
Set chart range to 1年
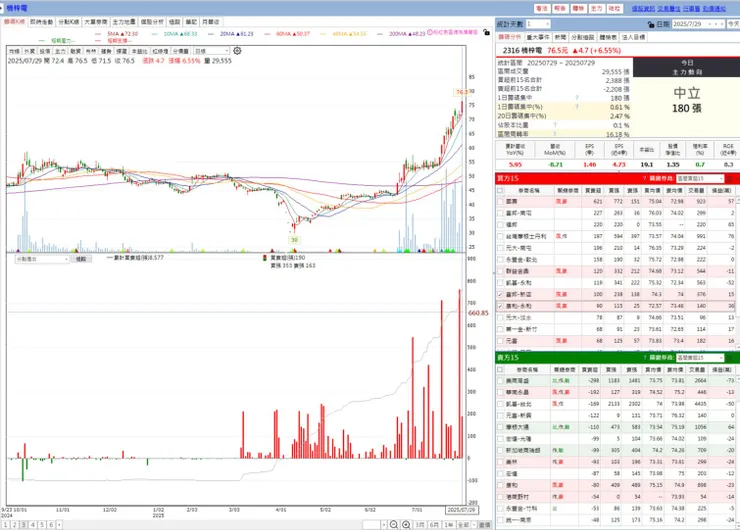click(x=449, y=524)
